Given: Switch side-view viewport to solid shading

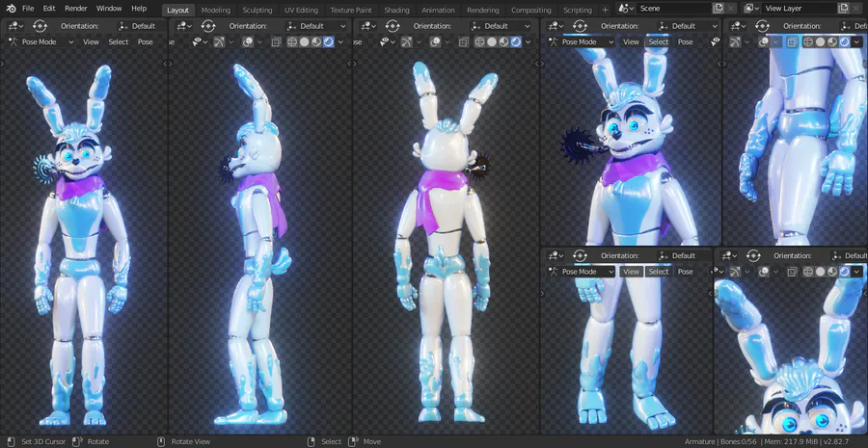Looking at the screenshot, I should [304, 42].
